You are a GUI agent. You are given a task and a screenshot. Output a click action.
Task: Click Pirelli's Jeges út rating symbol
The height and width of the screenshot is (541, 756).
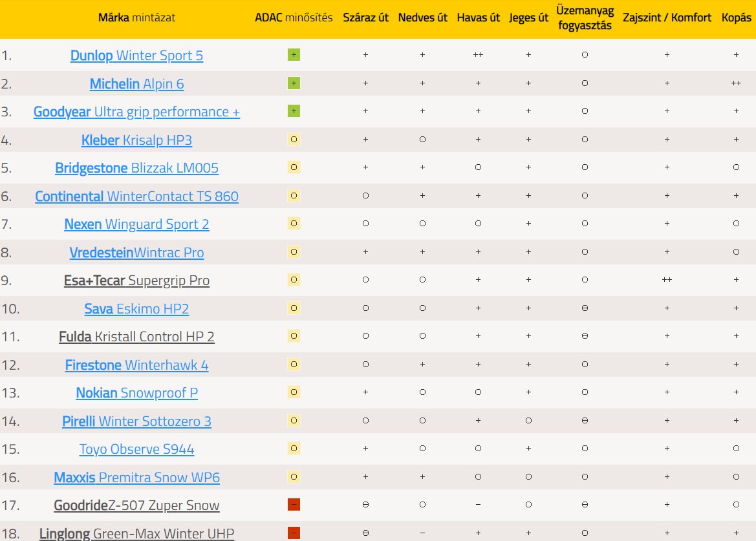[x=528, y=421]
